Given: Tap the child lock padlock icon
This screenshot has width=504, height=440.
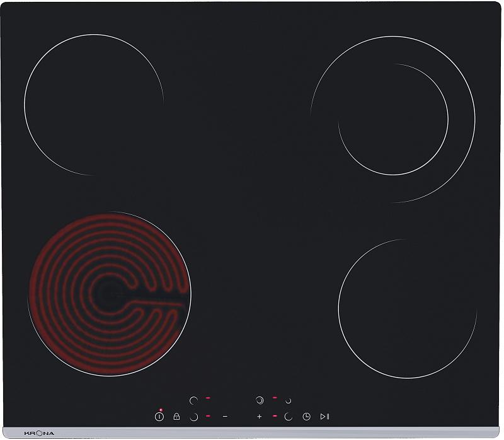Looking at the screenshot, I should tap(176, 417).
